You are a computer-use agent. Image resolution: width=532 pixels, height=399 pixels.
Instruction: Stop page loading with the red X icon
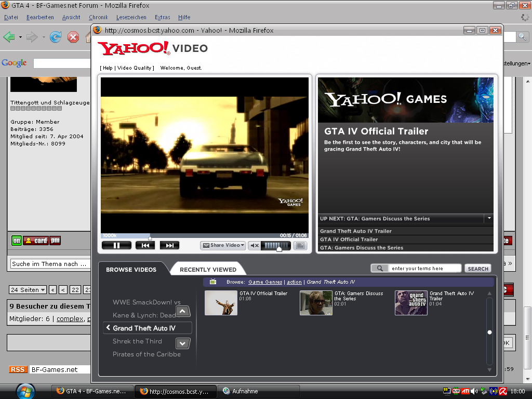[x=73, y=37]
